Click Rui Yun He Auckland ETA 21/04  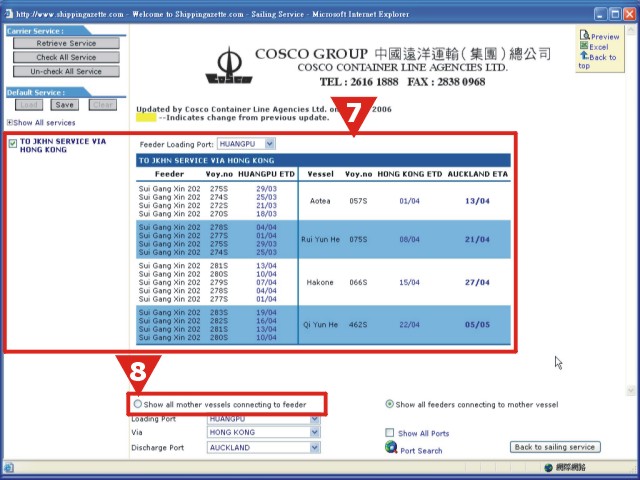(477, 240)
